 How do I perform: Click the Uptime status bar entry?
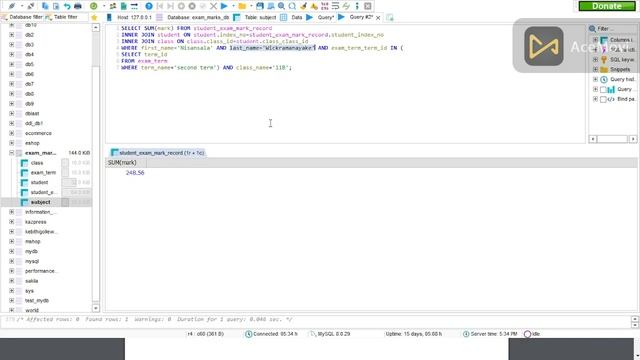coord(413,334)
